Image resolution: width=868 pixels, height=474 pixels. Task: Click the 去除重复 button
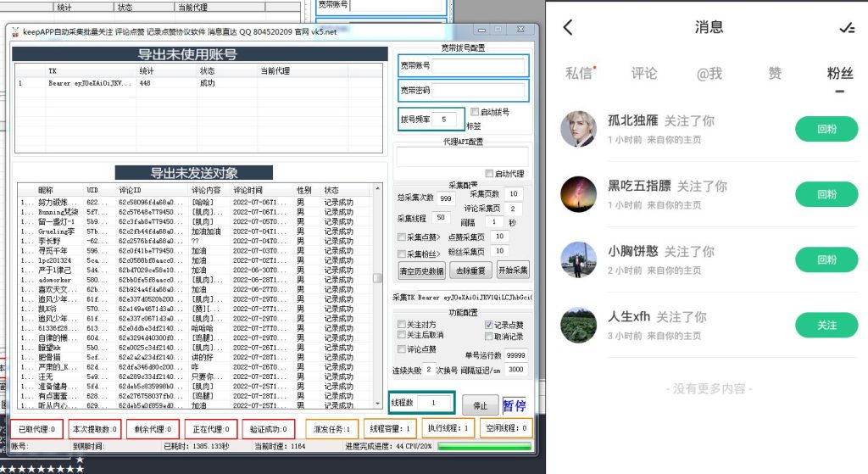470,270
